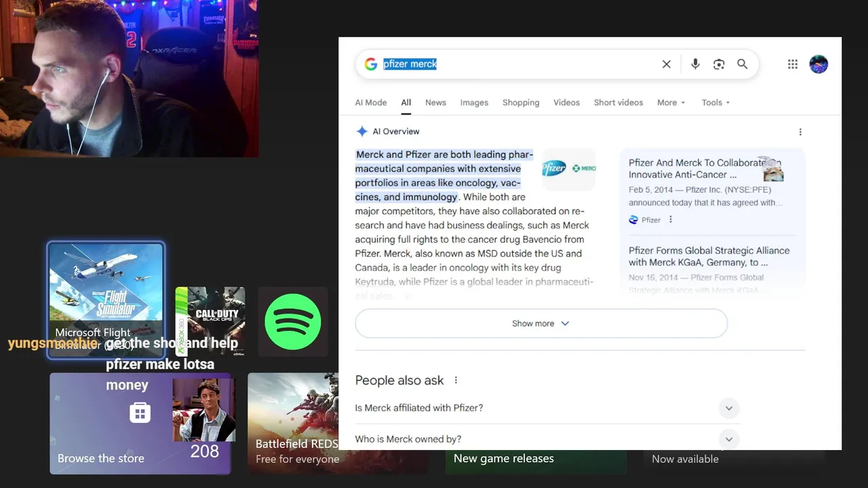Open People also ask three-dot menu

(x=456, y=380)
